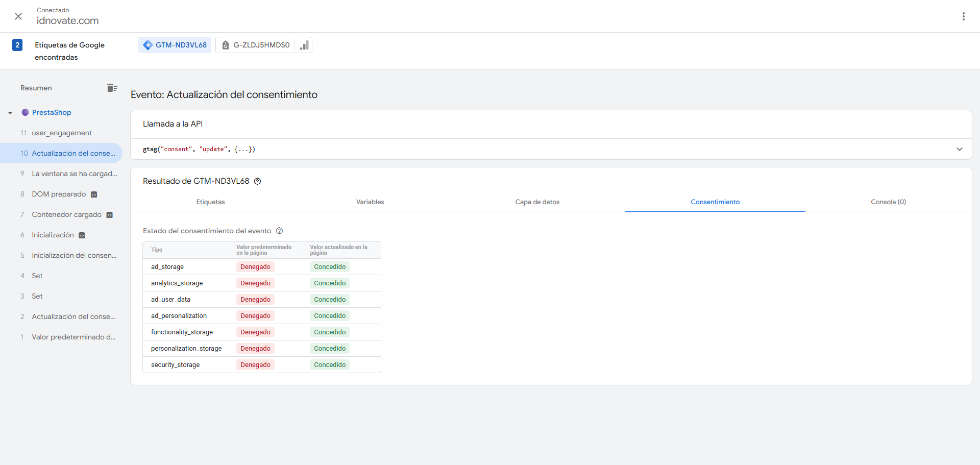Image resolution: width=980 pixels, height=465 pixels.
Task: Select event 5 Inicialización del consentimiento
Action: click(74, 255)
